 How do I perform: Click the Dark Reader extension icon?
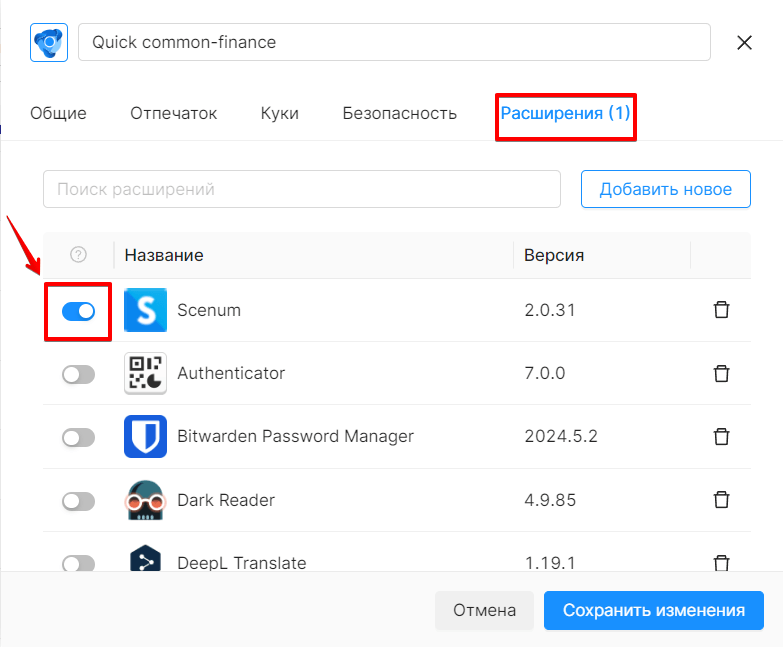pyautogui.click(x=145, y=500)
